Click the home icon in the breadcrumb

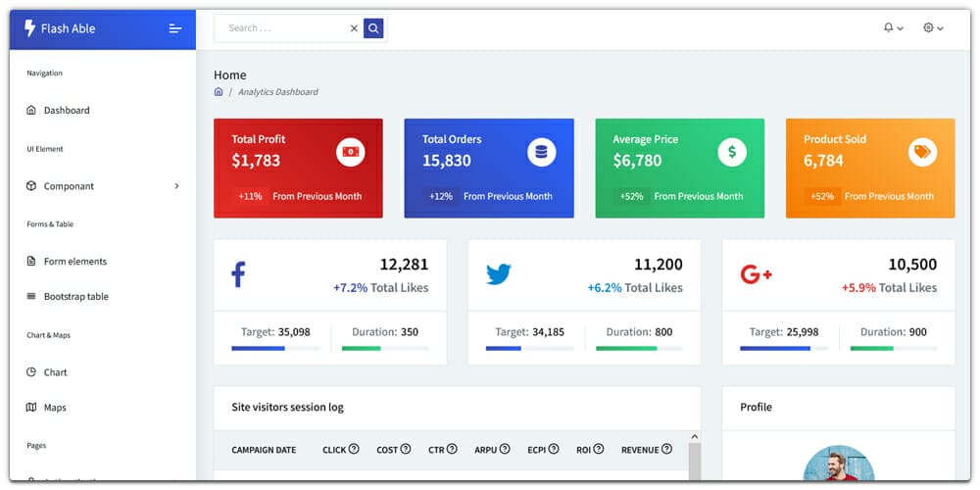click(219, 92)
